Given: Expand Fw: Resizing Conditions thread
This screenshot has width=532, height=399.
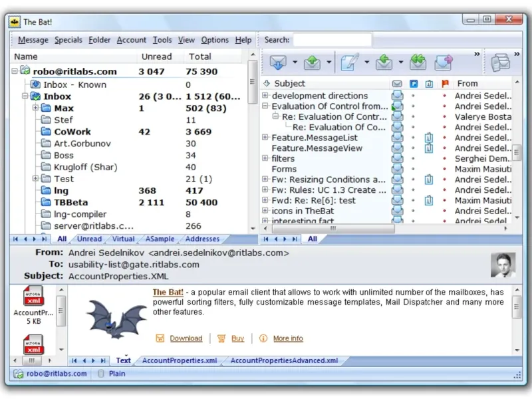Looking at the screenshot, I should click(265, 179).
